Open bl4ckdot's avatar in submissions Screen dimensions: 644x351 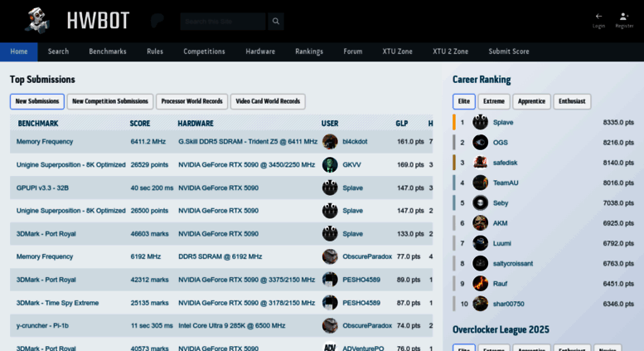[330, 141]
